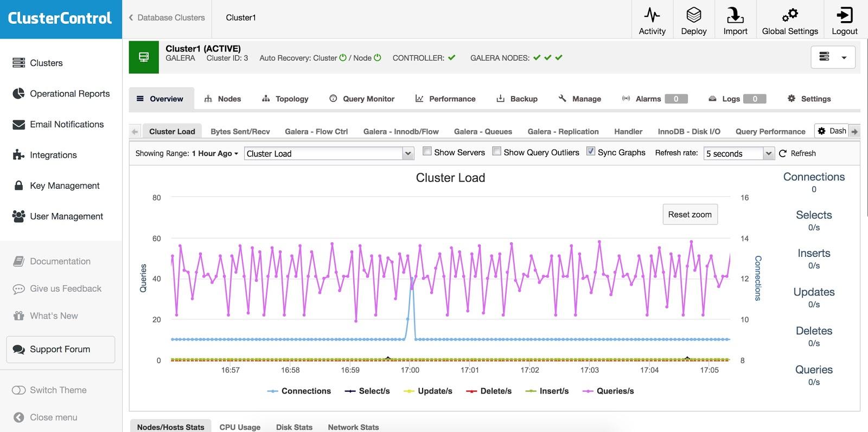Uncheck Sync Graphs checkbox

click(591, 151)
